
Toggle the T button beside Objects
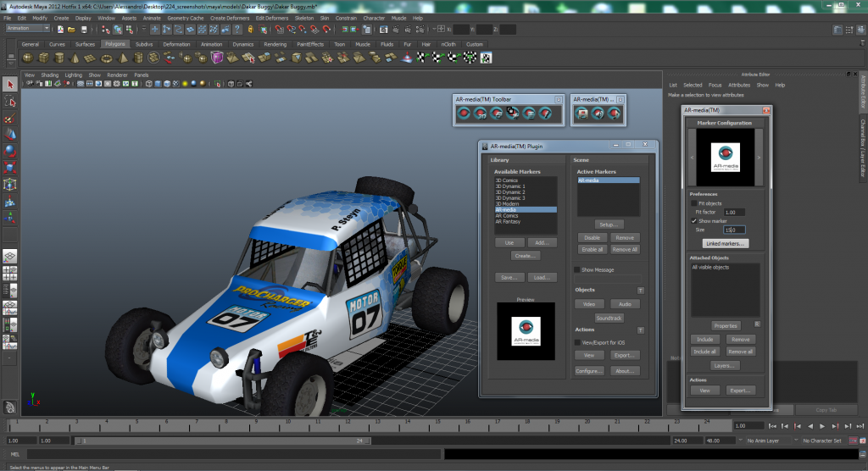641,291
